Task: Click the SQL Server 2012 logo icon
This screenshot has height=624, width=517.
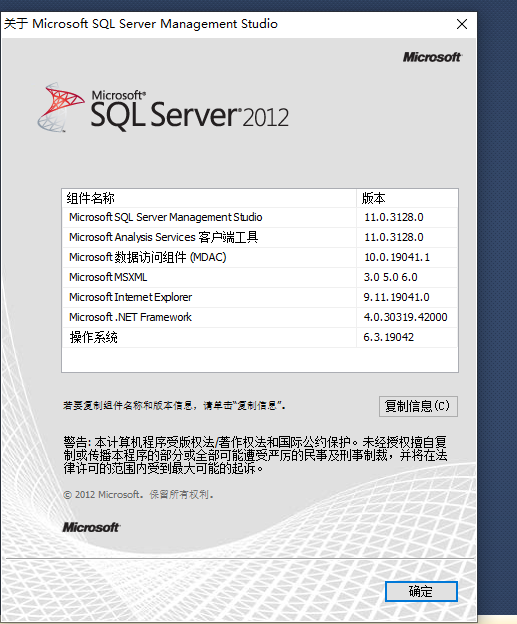Action: pyautogui.click(x=60, y=107)
